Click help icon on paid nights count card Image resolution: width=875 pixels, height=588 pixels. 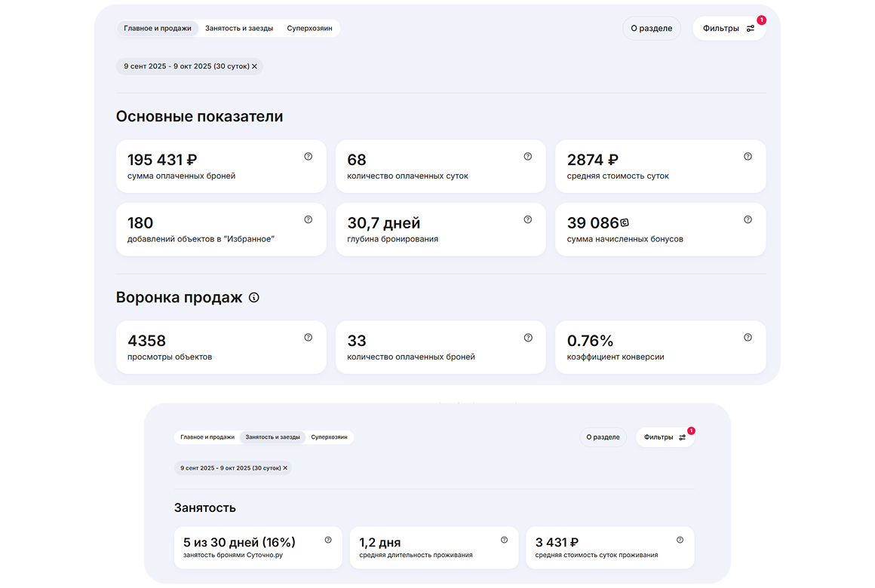click(x=528, y=157)
